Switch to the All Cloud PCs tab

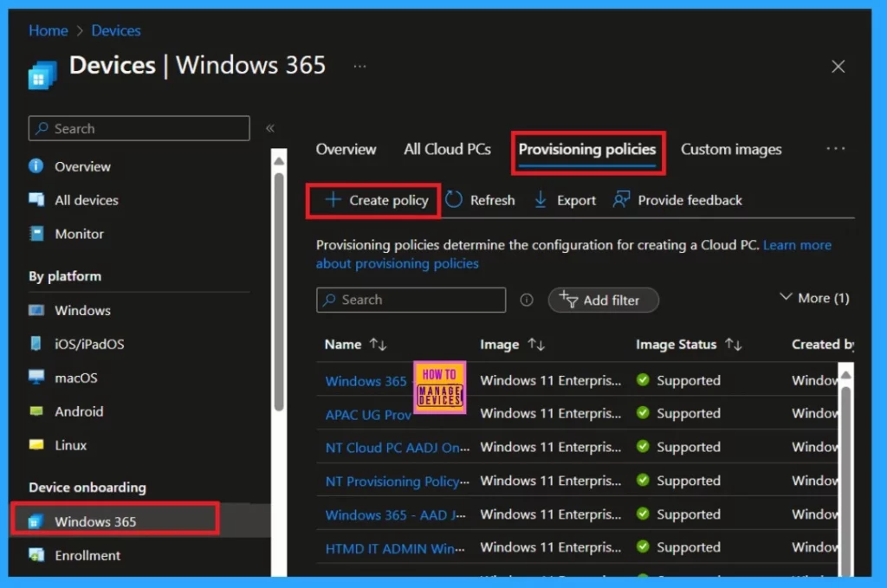(447, 149)
